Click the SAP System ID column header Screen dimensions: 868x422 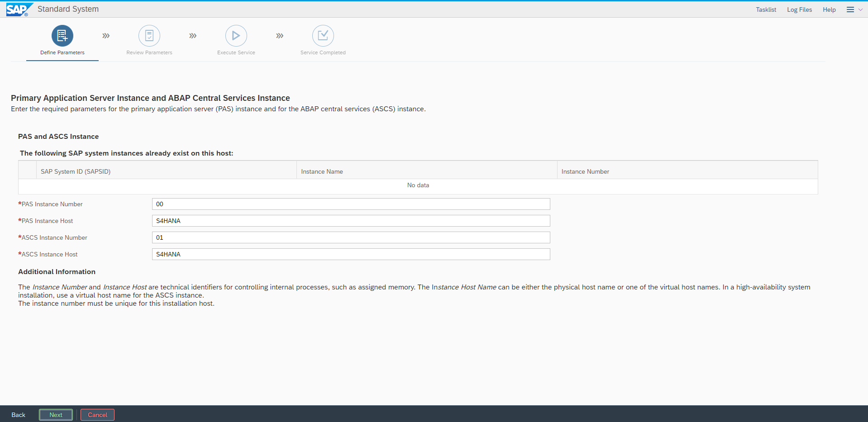(76, 171)
